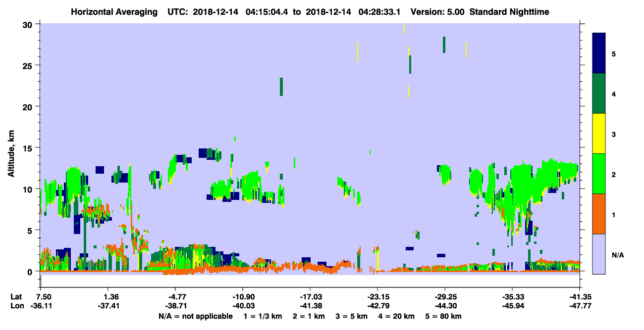The width and height of the screenshot is (644, 330).
Task: Click longitude value -37.41
Action: coord(107,306)
